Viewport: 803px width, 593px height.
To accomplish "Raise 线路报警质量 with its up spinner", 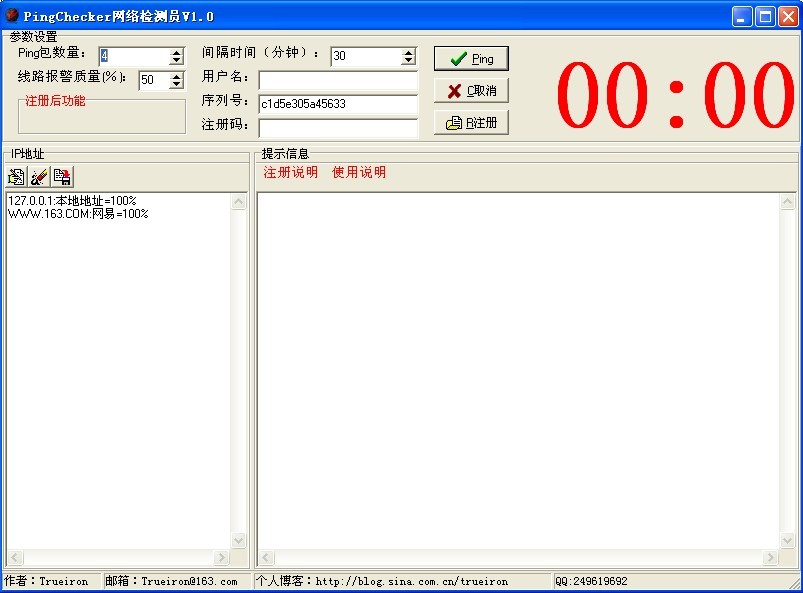I will (175, 75).
